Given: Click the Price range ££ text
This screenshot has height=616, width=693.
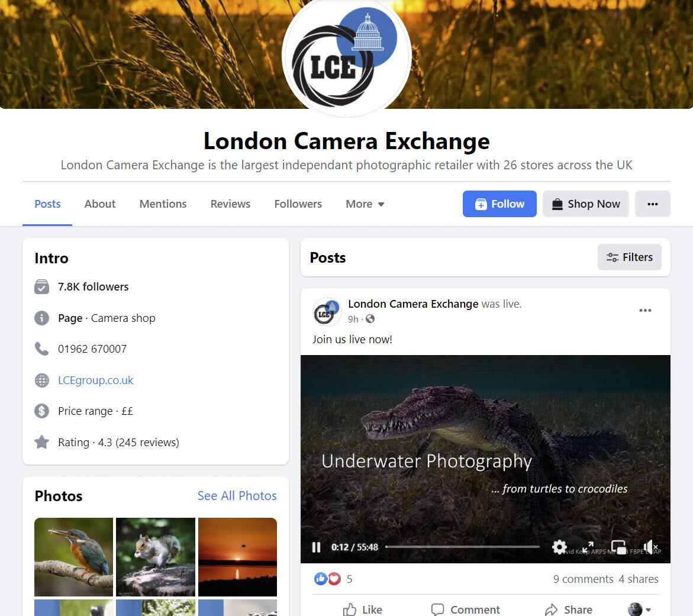Looking at the screenshot, I should [x=95, y=411].
